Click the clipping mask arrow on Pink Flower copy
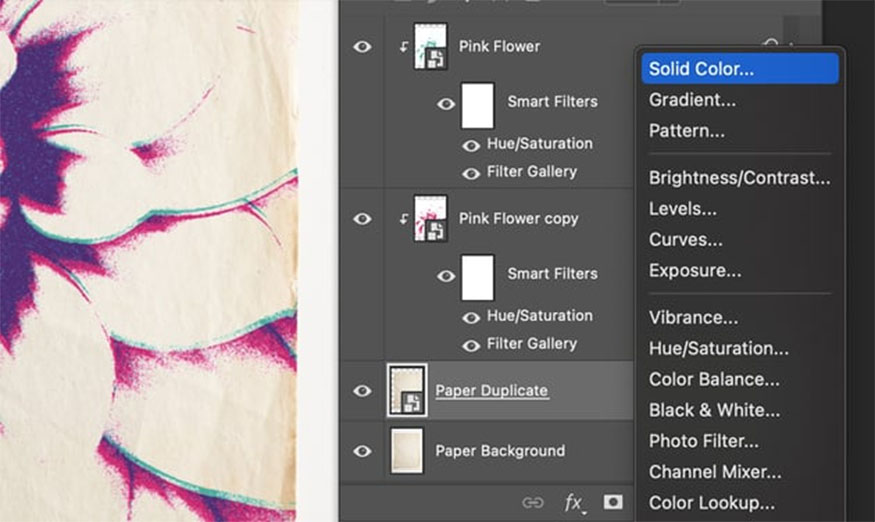Image resolution: width=875 pixels, height=522 pixels. [403, 219]
